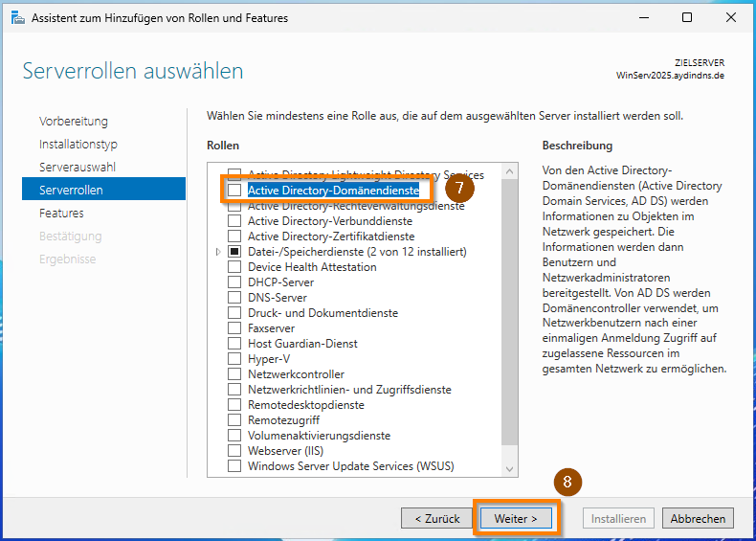Go to the Serverauswahl step
The width and height of the screenshot is (756, 541).
click(78, 167)
